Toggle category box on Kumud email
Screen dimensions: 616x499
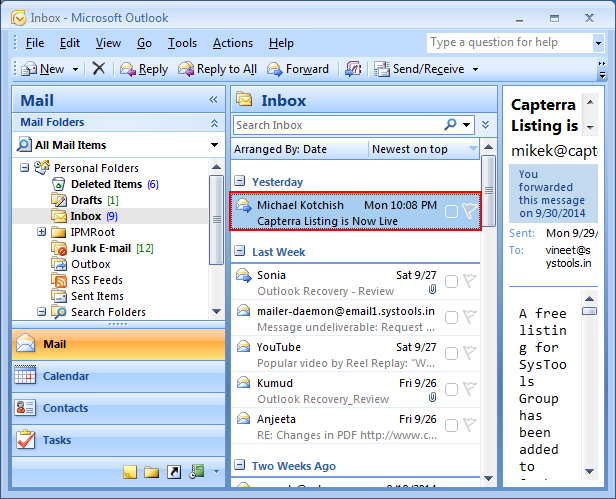(x=451, y=389)
